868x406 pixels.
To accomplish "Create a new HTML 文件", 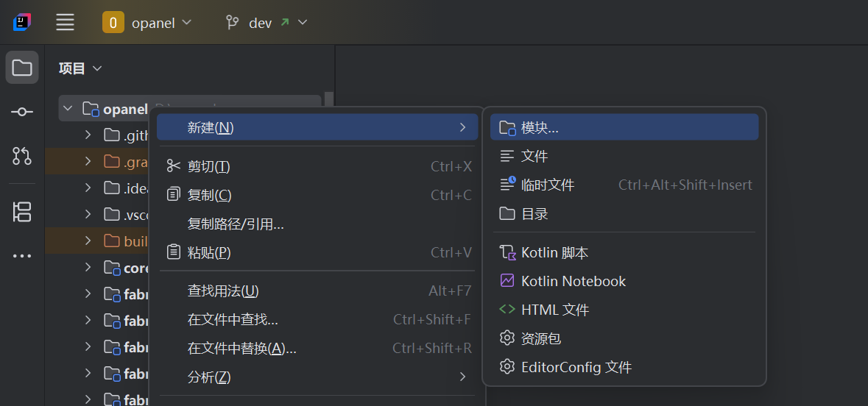I will pyautogui.click(x=554, y=310).
